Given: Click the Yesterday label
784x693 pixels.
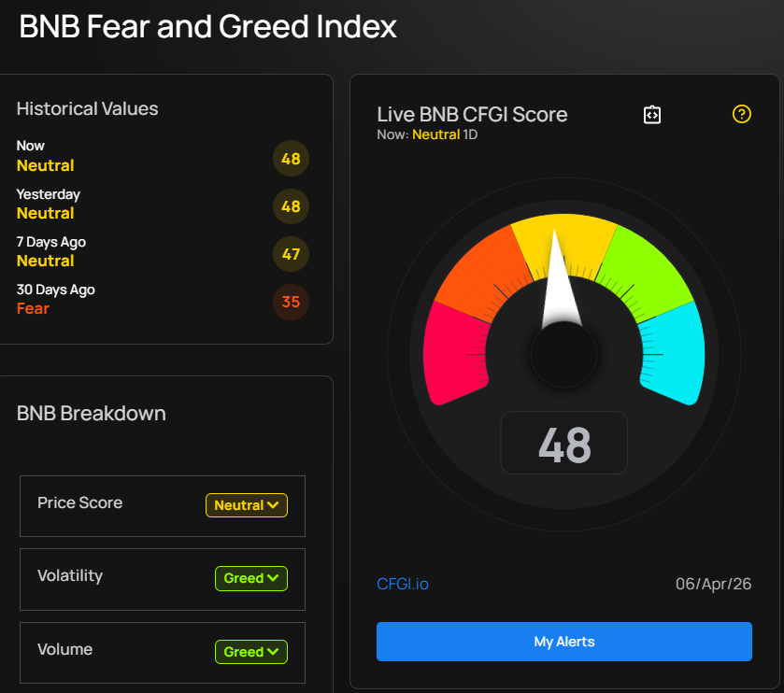Looking at the screenshot, I should (x=48, y=194).
